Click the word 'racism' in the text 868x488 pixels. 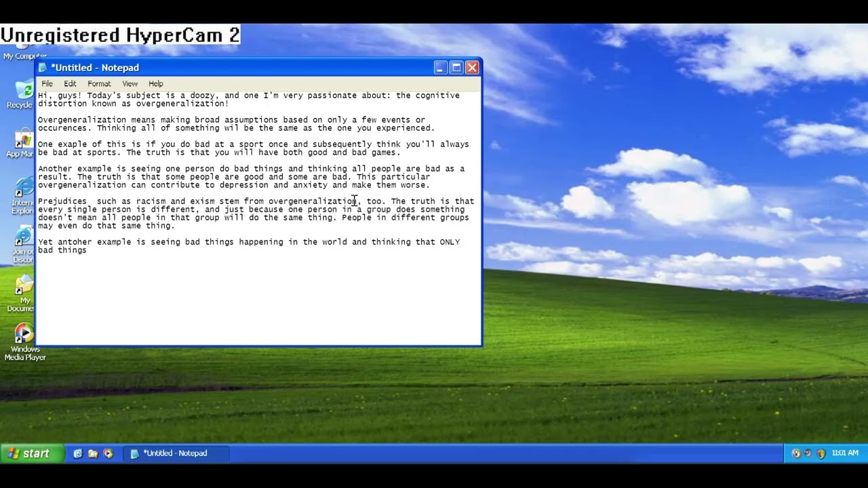pyautogui.click(x=151, y=201)
